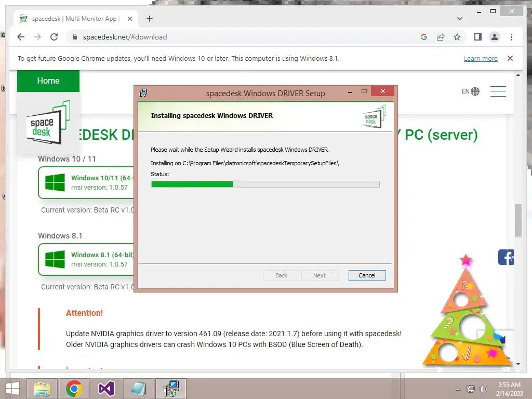
Task: Open volume control tray icon
Action: (x=483, y=389)
